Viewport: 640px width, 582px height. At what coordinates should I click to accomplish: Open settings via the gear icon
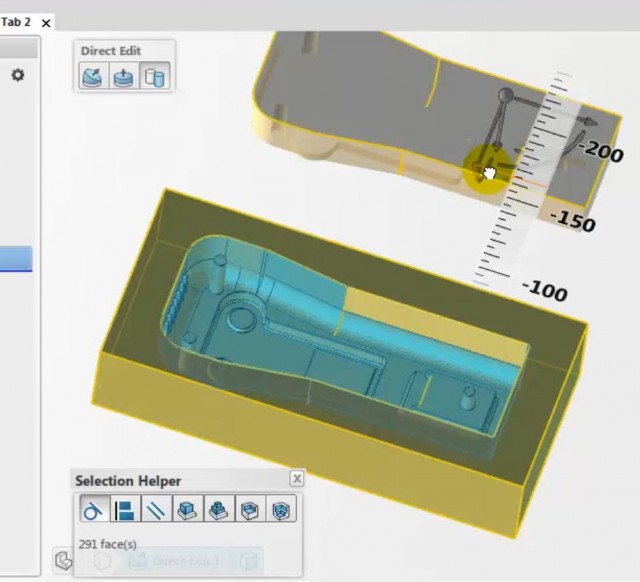click(18, 75)
